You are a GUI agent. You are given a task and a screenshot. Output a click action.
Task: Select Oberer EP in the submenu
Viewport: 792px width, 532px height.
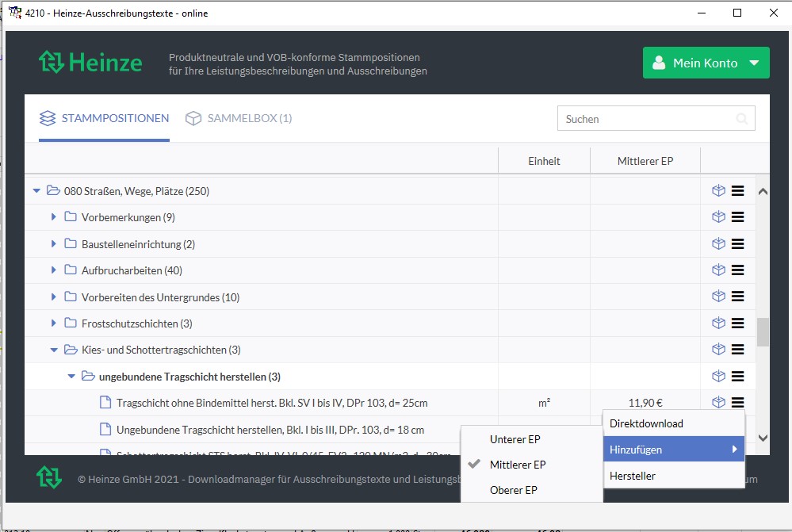coord(532,490)
